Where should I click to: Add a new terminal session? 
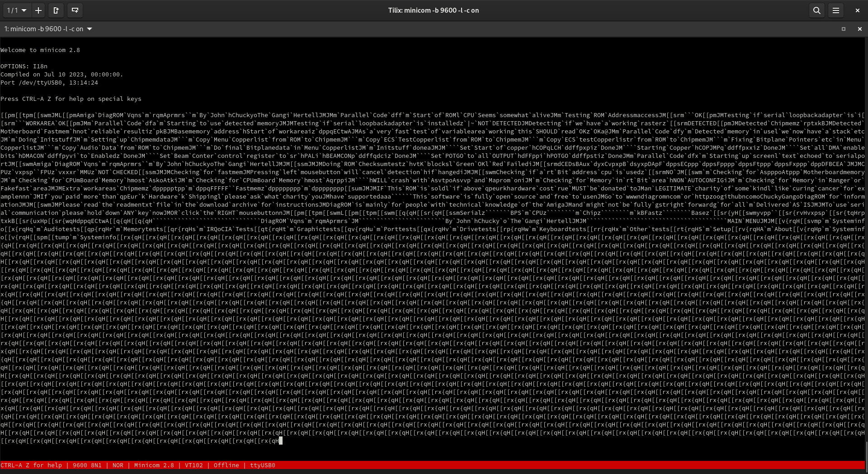[38, 10]
